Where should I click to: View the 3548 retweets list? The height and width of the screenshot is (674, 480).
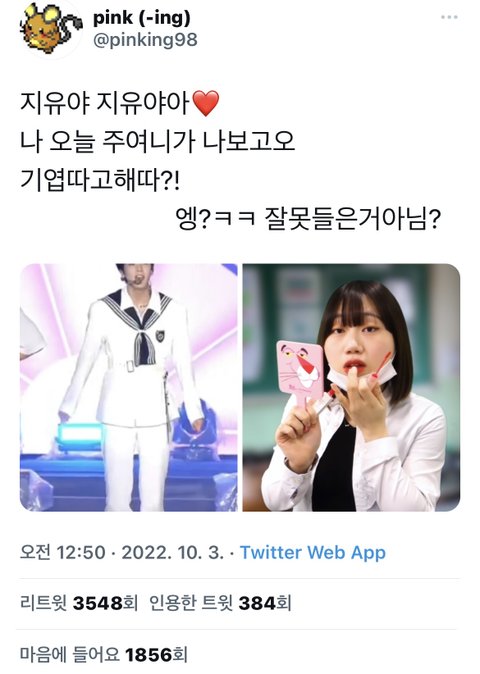pos(79,603)
